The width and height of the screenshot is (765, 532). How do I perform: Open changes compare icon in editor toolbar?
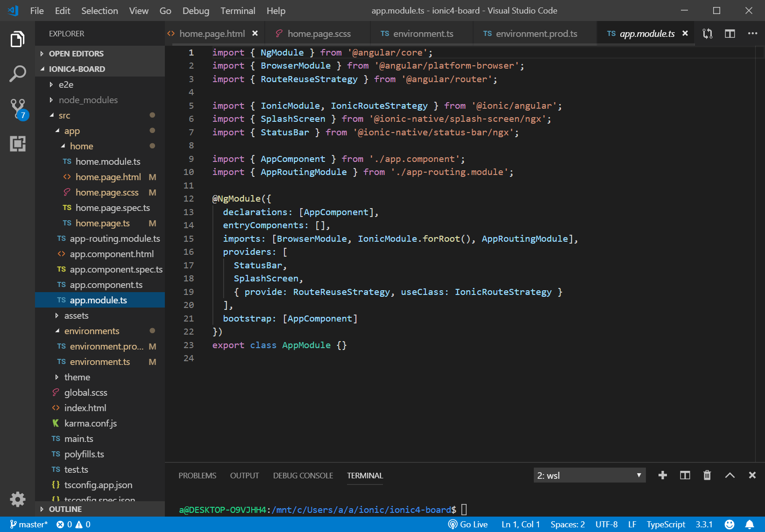[707, 34]
